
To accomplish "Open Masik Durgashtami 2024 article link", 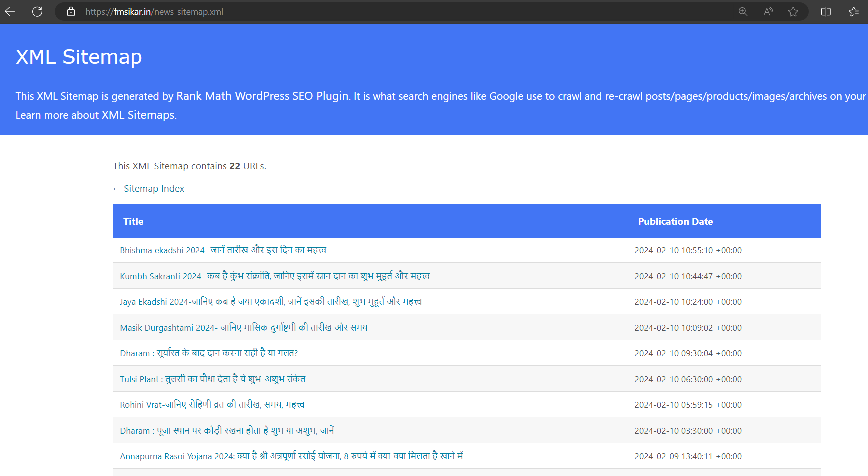I will (244, 328).
